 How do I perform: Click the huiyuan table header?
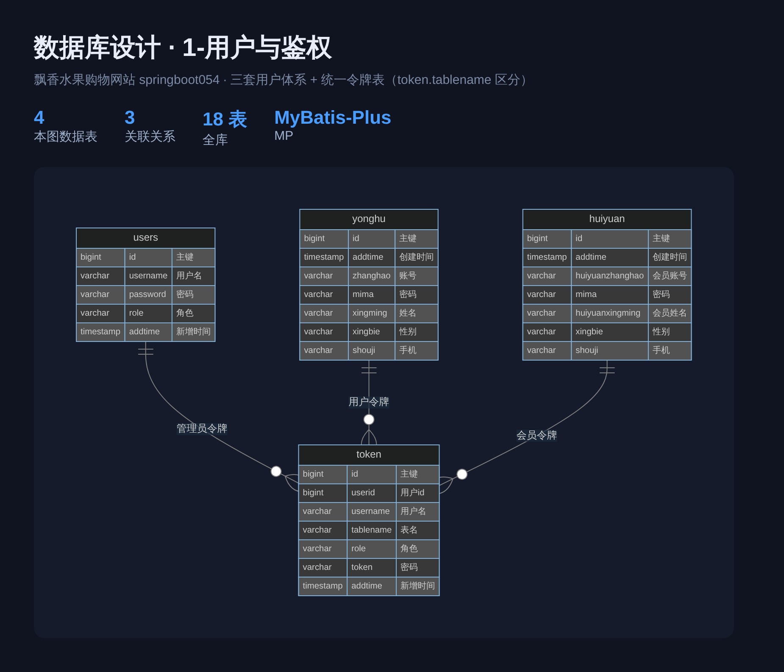tap(607, 219)
